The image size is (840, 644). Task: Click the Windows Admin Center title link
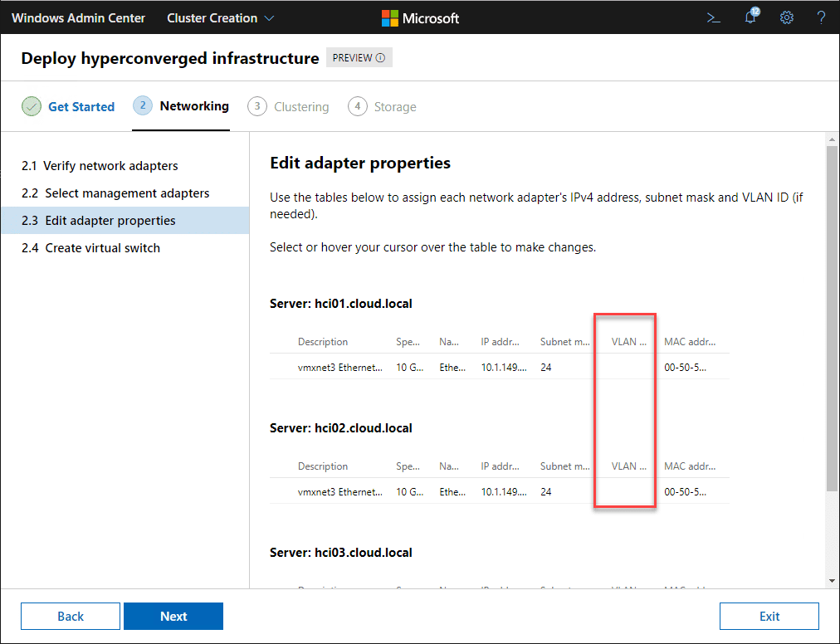point(78,17)
